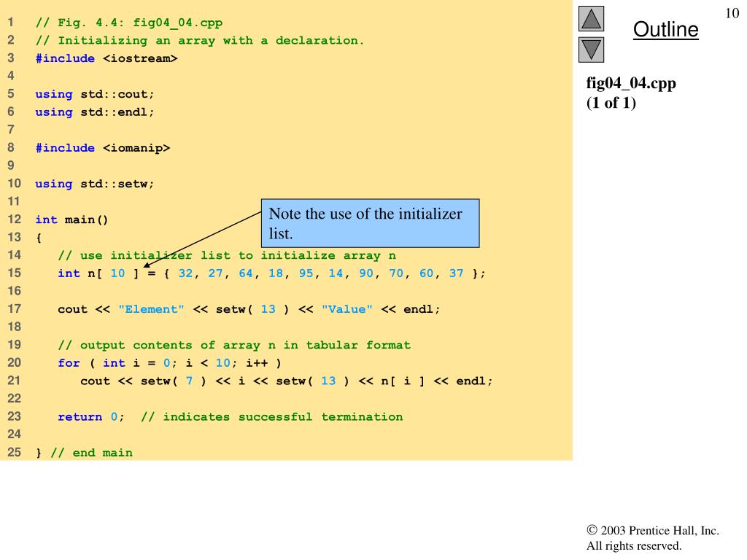Click the slide number 10

(732, 13)
